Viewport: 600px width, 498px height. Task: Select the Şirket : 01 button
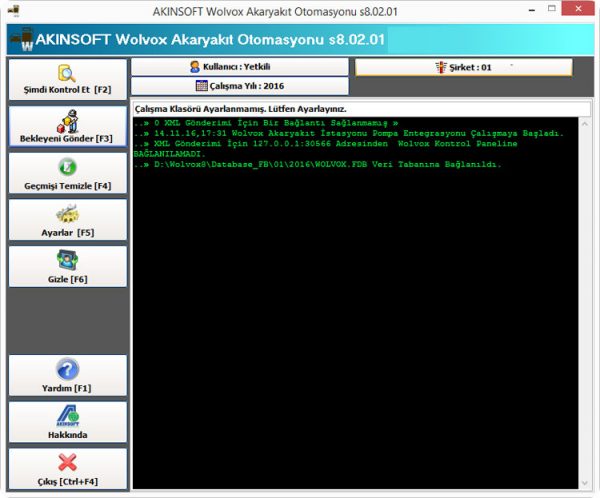pyautogui.click(x=464, y=67)
